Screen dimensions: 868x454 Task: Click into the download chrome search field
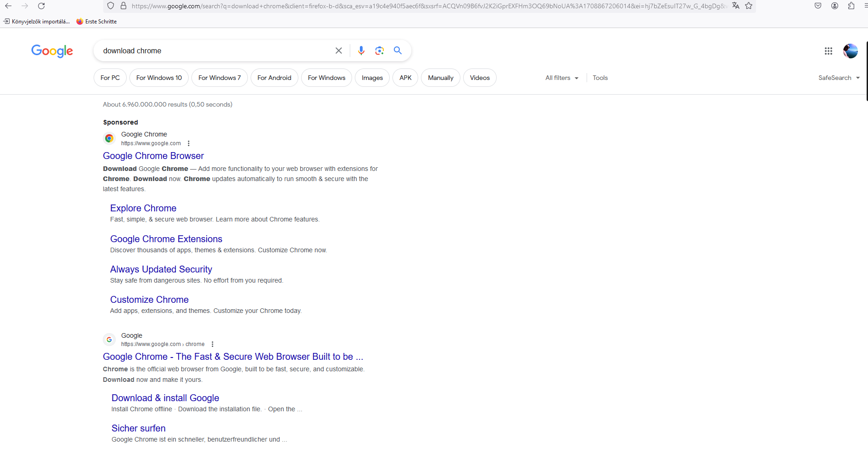pos(216,51)
